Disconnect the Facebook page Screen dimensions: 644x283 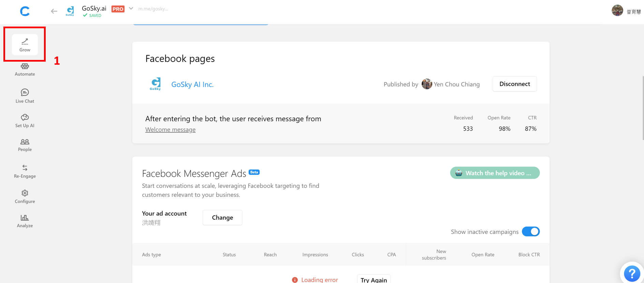pyautogui.click(x=514, y=84)
